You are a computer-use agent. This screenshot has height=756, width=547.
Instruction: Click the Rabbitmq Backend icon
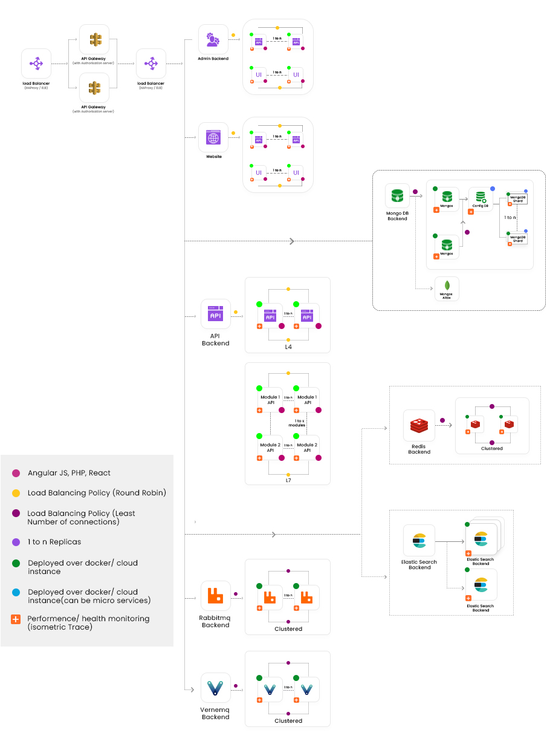click(x=216, y=596)
